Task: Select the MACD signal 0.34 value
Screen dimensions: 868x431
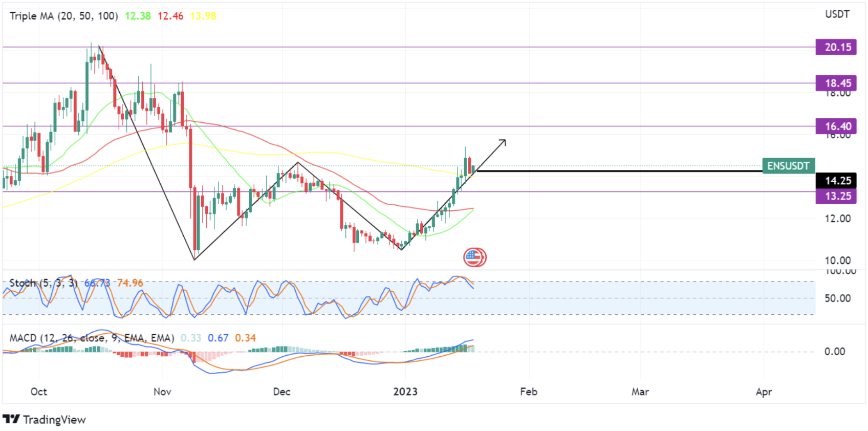Action: 245,338
